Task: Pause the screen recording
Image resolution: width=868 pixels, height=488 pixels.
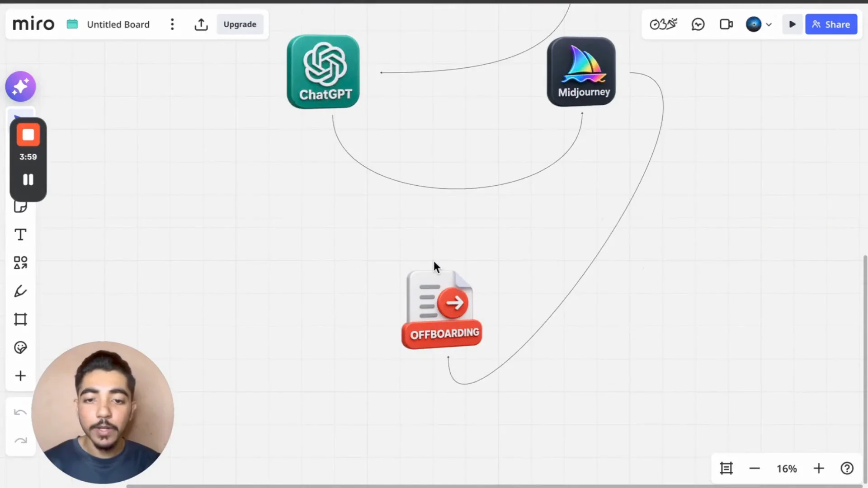Action: coord(28,179)
